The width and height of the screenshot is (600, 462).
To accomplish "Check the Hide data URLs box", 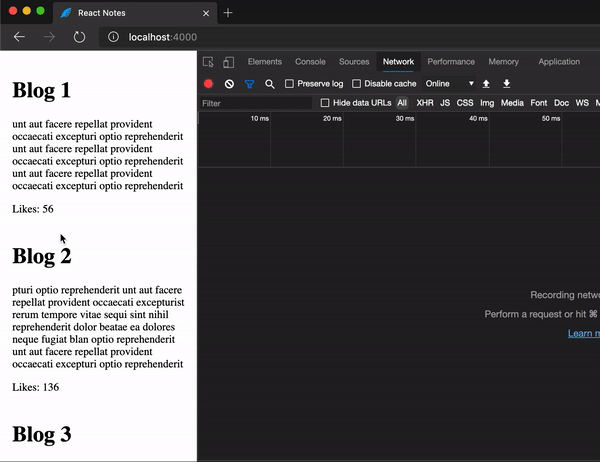I will click(x=325, y=103).
